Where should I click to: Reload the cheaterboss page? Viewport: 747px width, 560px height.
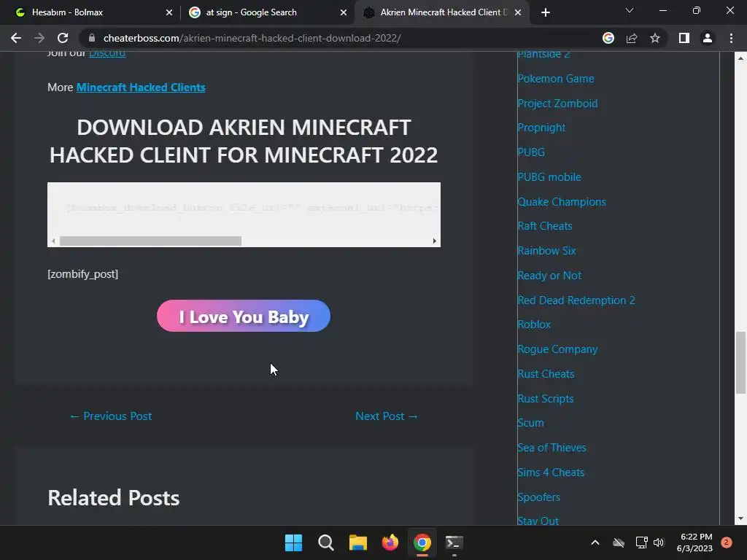pos(63,38)
